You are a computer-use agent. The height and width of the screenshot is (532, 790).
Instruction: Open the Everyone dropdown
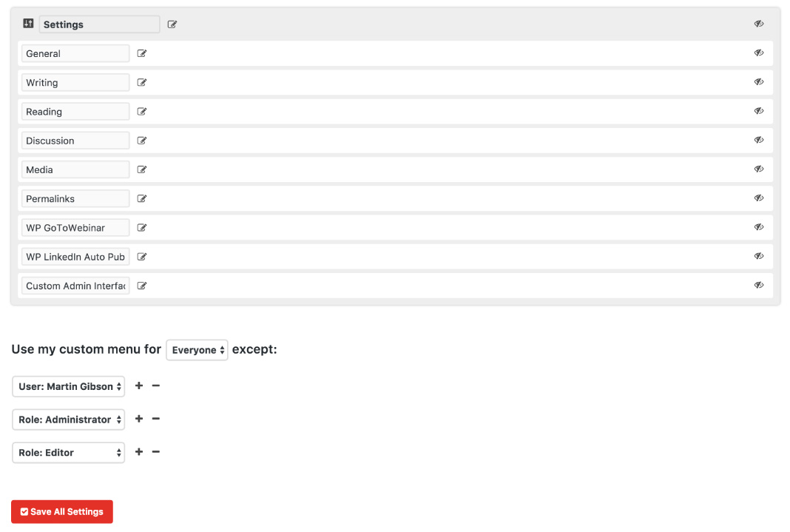point(197,350)
